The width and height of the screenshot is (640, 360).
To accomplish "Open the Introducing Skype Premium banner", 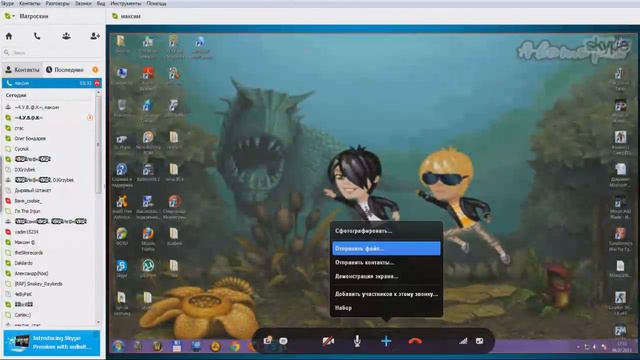I will (x=52, y=342).
